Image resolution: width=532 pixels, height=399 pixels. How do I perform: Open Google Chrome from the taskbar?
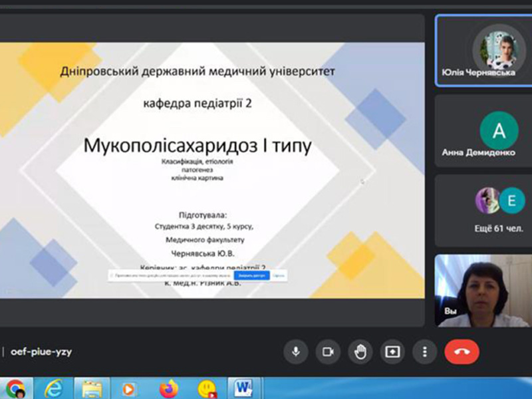[x=15, y=388]
